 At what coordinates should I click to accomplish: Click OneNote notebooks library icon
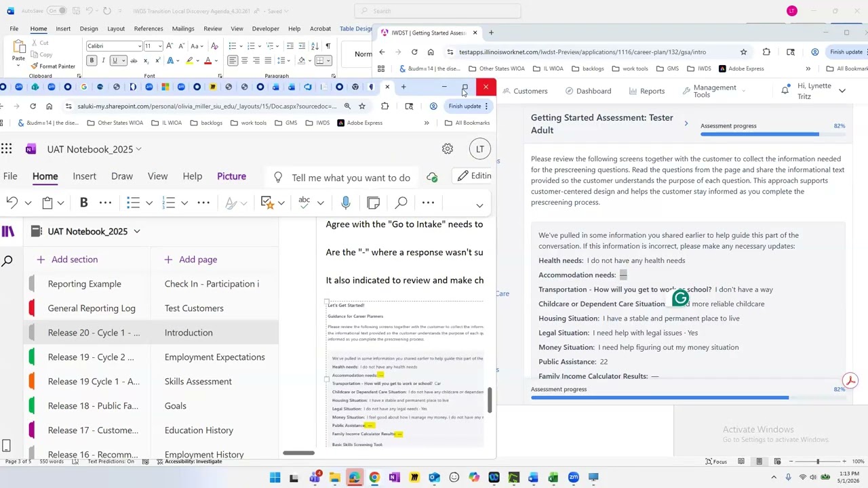[8, 232]
